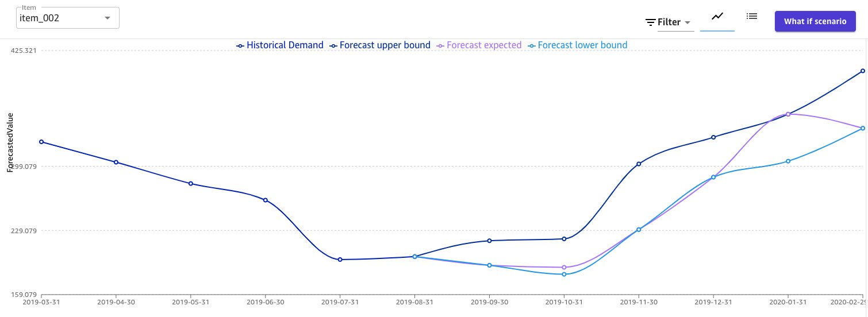Click the Historical Demand legend marker
Screen dimensions: 868x317
tap(241, 45)
